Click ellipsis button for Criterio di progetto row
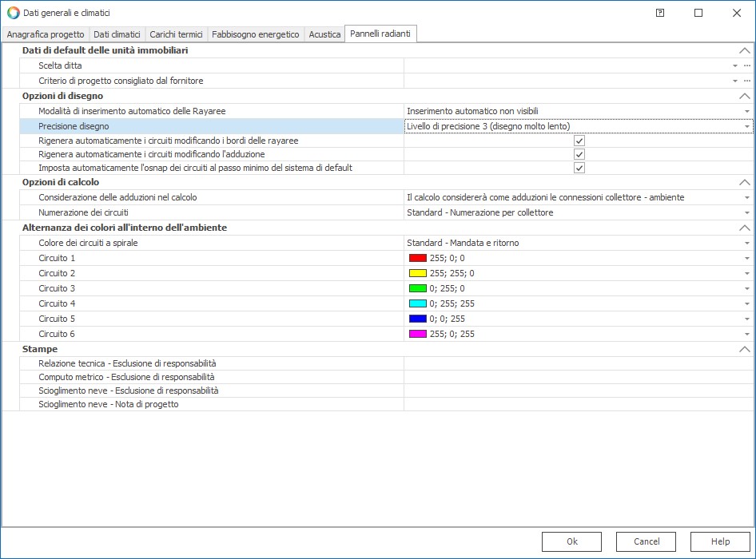The width and height of the screenshot is (756, 559). pyautogui.click(x=746, y=81)
